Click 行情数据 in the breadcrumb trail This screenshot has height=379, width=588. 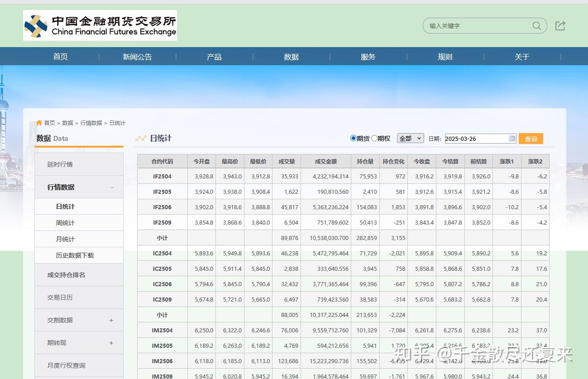(91, 123)
